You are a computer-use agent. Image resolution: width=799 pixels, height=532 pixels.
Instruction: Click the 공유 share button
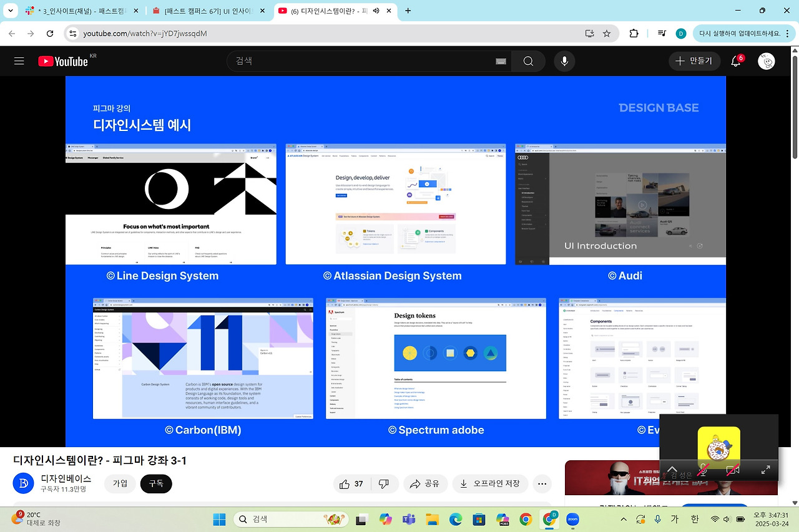pos(424,483)
